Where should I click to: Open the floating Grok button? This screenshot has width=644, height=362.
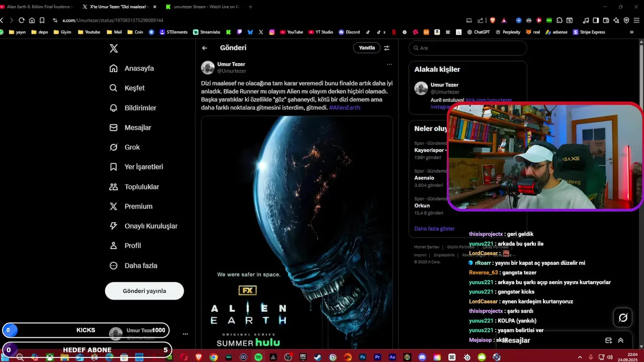point(623,318)
